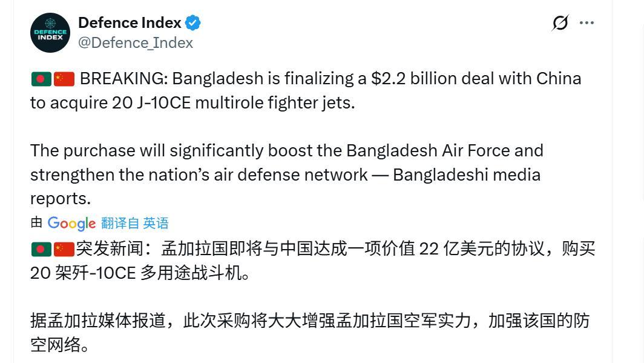Click the Chinese paragraph starting 据孟加拉媒体报道

310,332
